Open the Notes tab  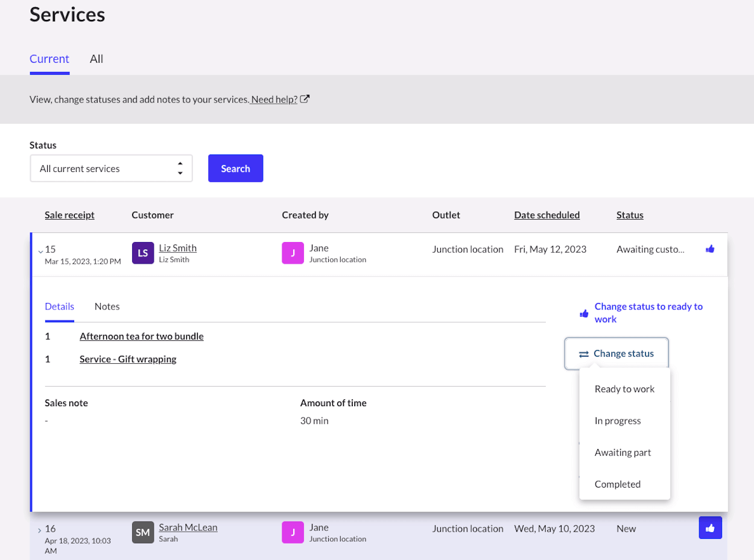pyautogui.click(x=107, y=307)
